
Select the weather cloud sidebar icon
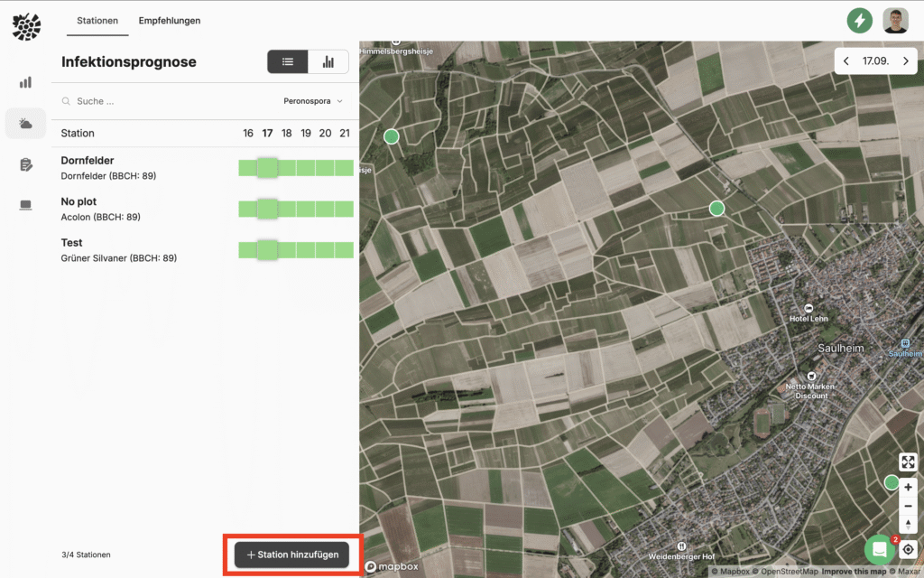pos(25,124)
